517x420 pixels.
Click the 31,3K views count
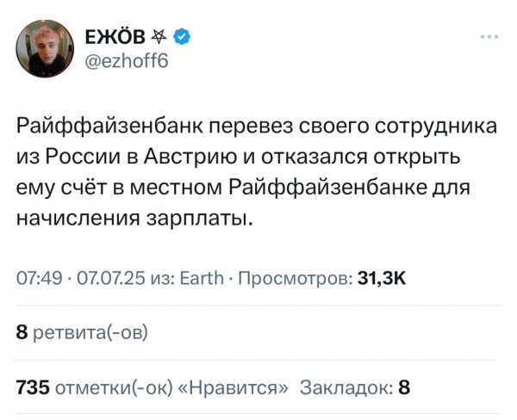[382, 276]
